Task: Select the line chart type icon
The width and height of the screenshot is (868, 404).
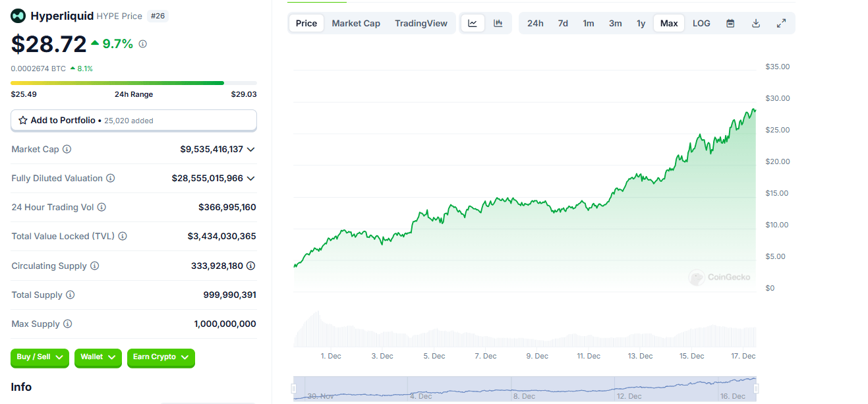Action: [473, 22]
